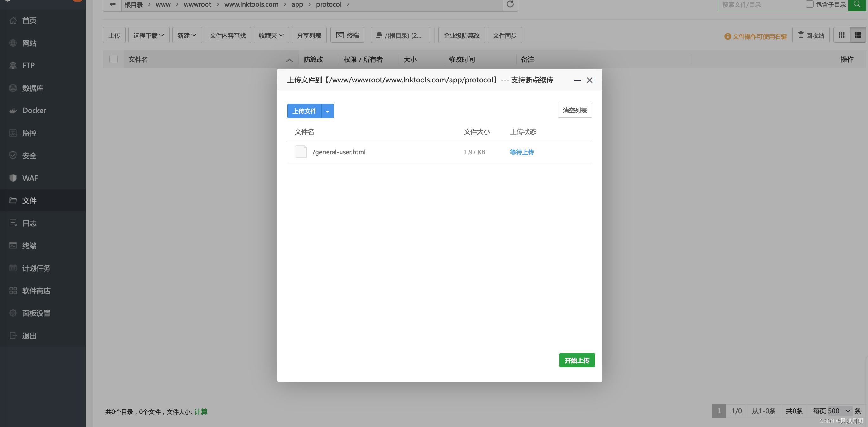Click the /(根目录) disk button
This screenshot has height=427, width=868.
click(x=400, y=35)
